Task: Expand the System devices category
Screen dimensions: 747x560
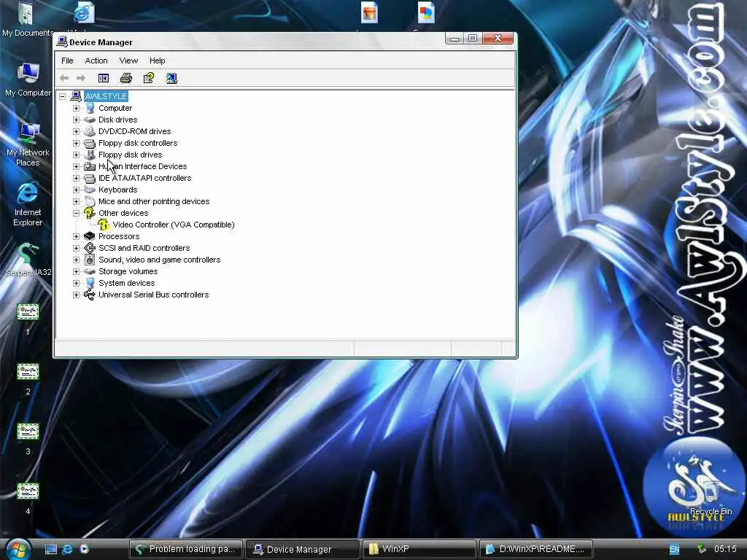Action: (76, 283)
